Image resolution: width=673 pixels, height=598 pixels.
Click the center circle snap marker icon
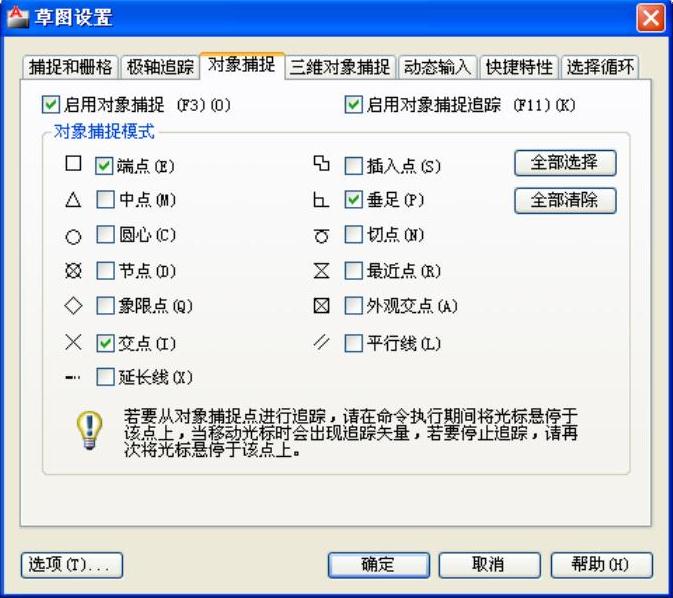pyautogui.click(x=73, y=236)
